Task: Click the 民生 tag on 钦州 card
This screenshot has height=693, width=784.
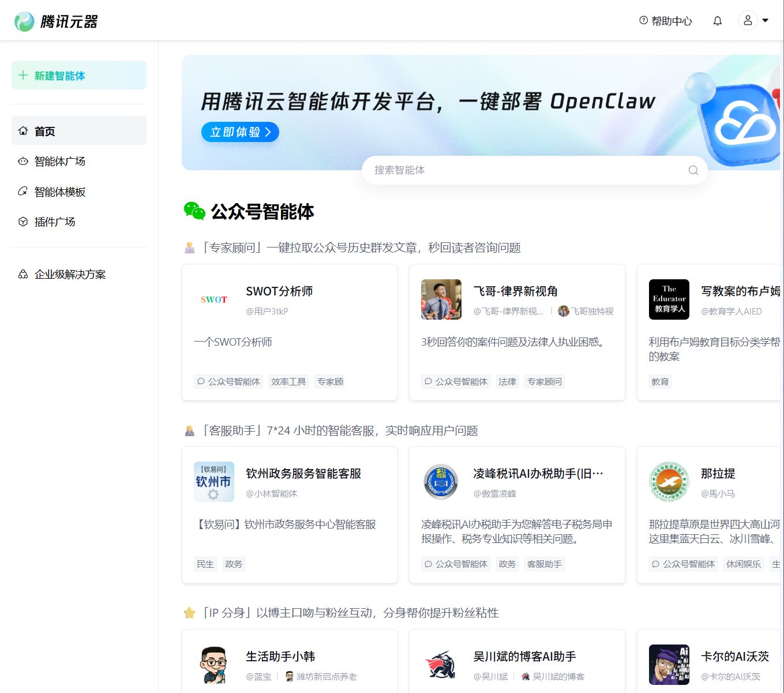Action: click(x=205, y=564)
